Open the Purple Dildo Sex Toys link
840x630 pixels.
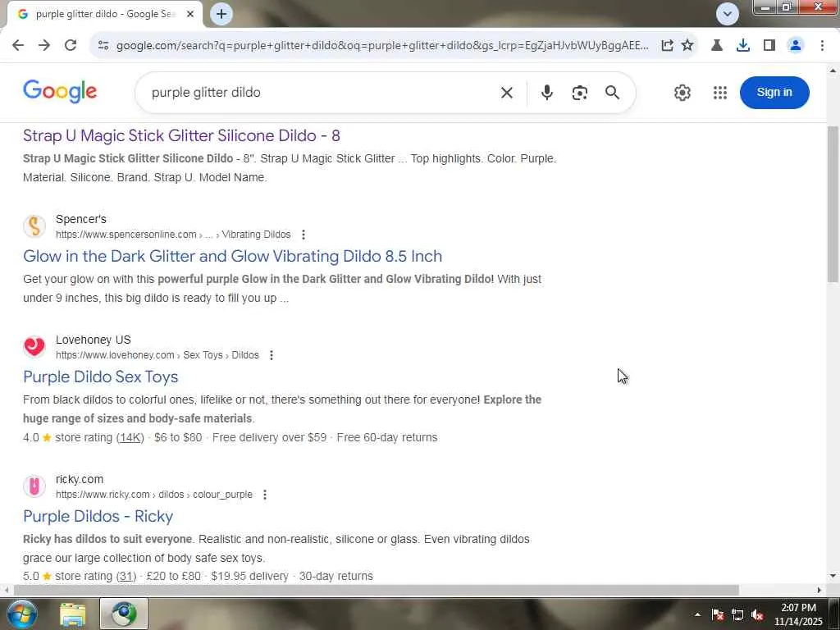click(x=101, y=377)
